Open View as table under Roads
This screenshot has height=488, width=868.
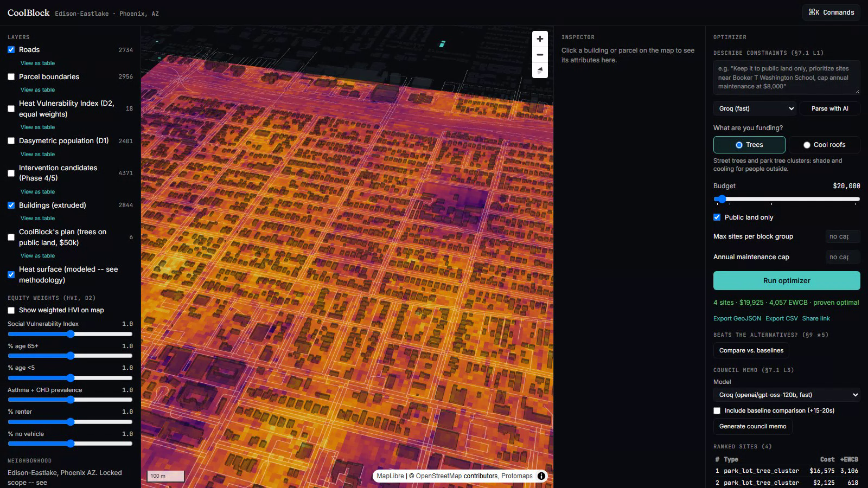point(37,63)
